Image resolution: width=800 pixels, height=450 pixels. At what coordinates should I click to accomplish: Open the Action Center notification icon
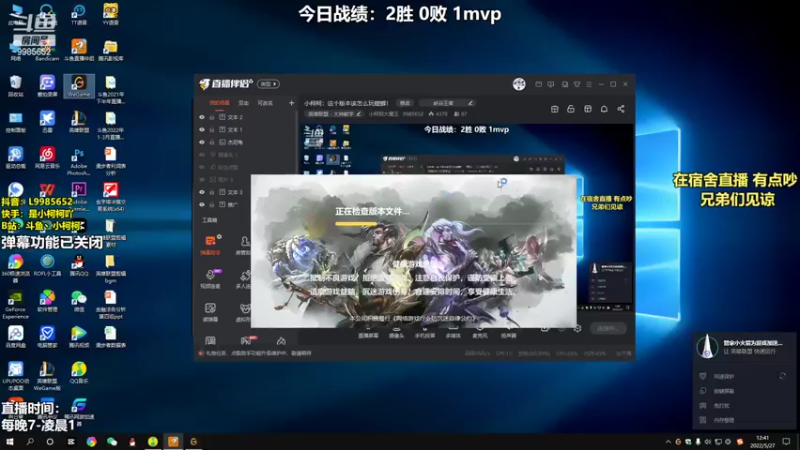click(786, 442)
